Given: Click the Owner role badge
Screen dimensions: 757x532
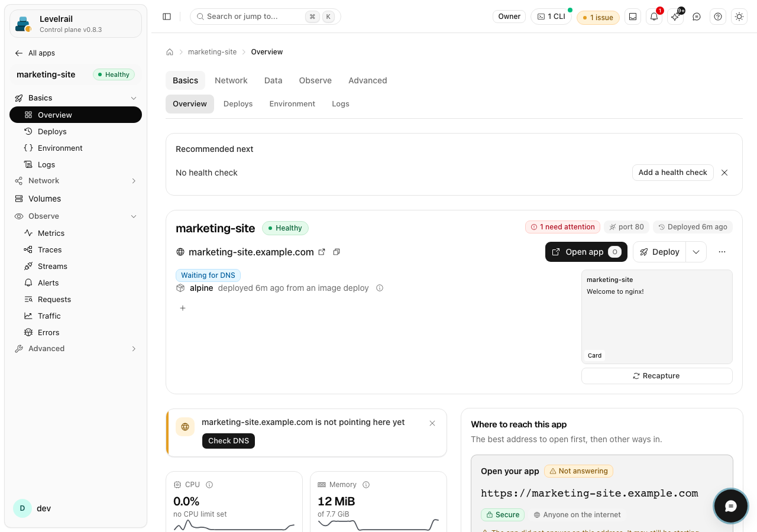Looking at the screenshot, I should 509,17.
